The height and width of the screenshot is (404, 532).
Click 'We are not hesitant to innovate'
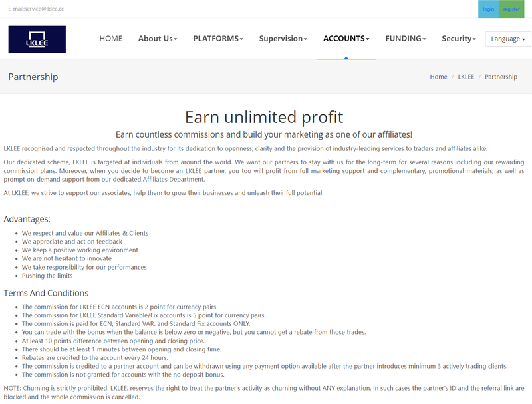(x=66, y=258)
